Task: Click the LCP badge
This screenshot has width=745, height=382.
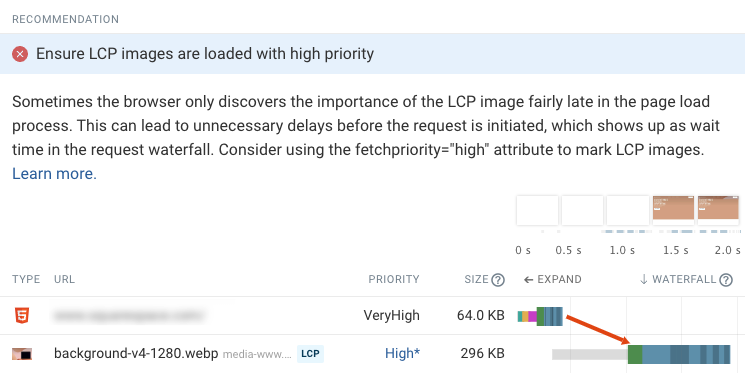Action: point(310,354)
